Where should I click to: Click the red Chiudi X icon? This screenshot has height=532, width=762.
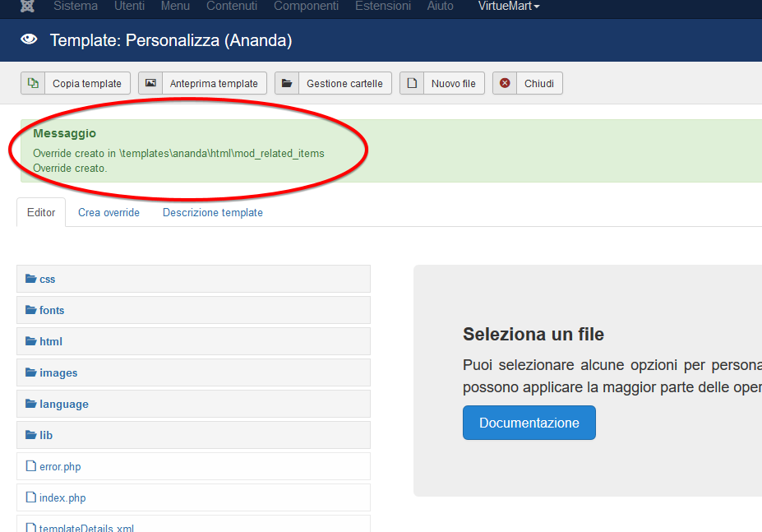pos(505,83)
